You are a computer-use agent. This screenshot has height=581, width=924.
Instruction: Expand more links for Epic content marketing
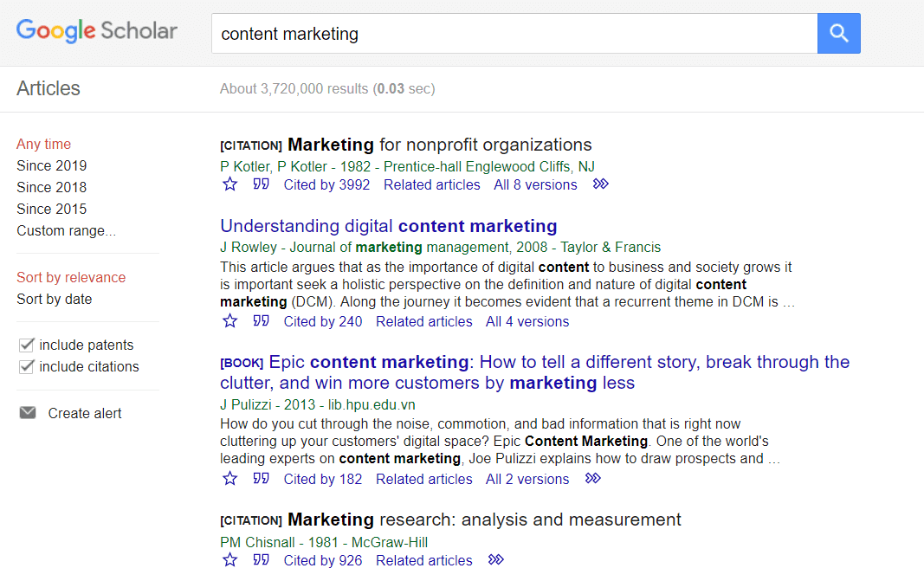click(x=593, y=478)
